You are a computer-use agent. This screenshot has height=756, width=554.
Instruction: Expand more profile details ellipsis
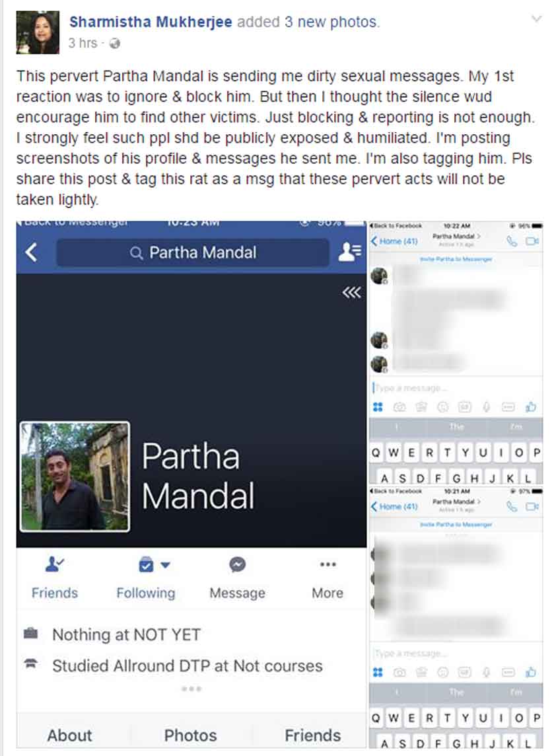191,689
